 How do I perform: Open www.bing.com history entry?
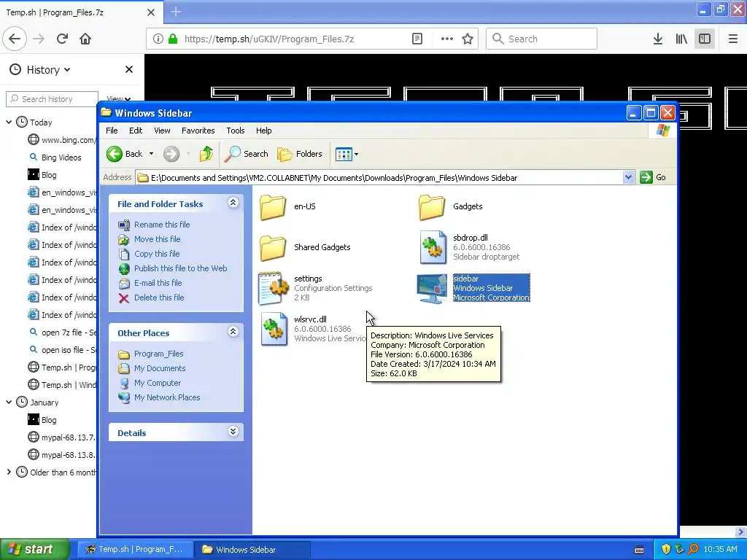coord(62,139)
